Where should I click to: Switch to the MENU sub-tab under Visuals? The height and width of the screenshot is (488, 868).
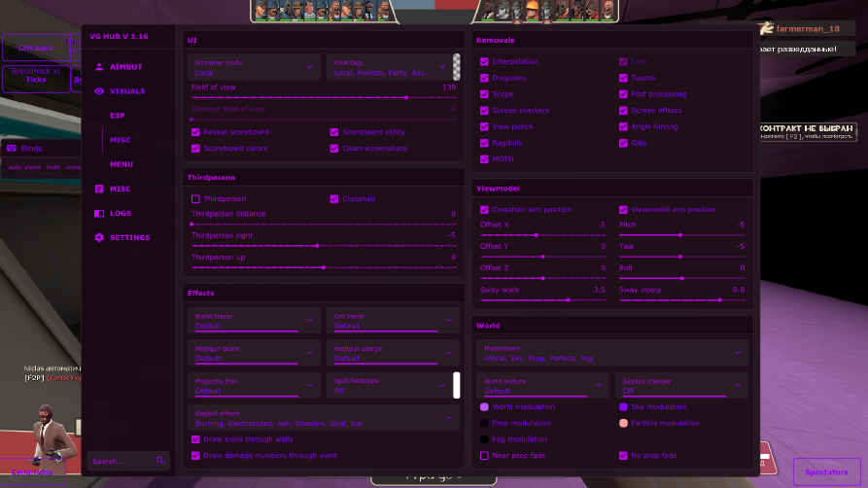pyautogui.click(x=122, y=164)
